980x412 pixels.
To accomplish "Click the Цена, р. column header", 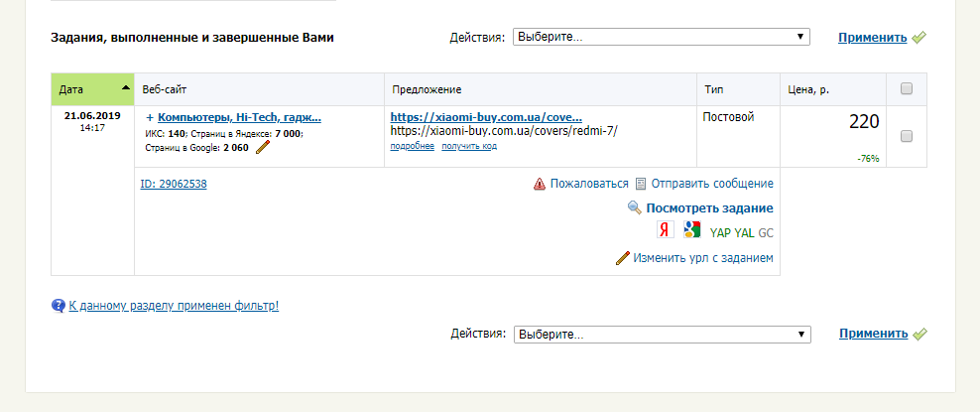I will click(808, 89).
